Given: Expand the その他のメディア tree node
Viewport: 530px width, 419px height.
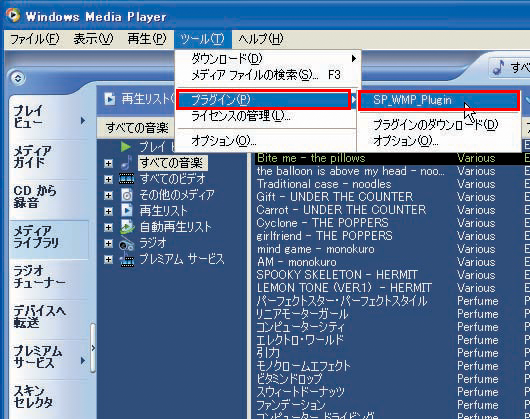Looking at the screenshot, I should 108,195.
